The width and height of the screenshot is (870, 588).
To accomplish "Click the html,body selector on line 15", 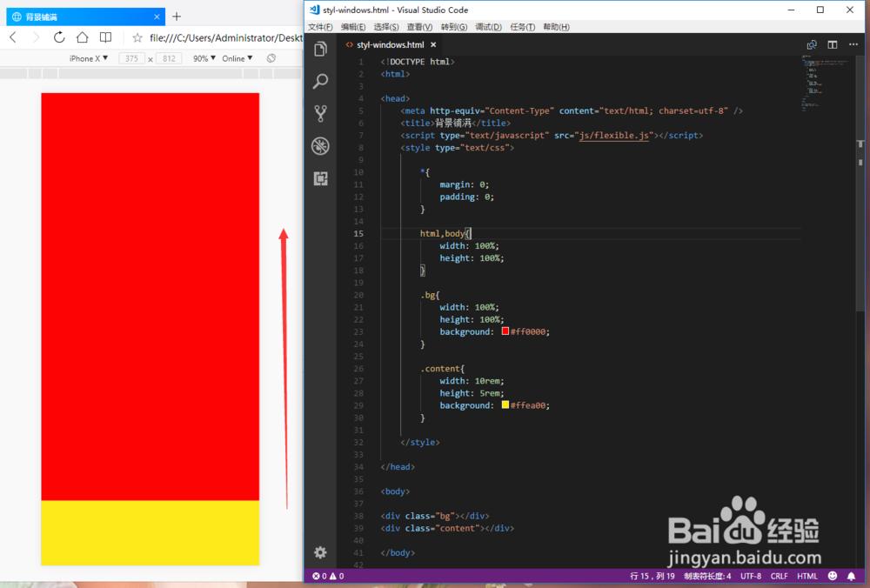I will 442,233.
